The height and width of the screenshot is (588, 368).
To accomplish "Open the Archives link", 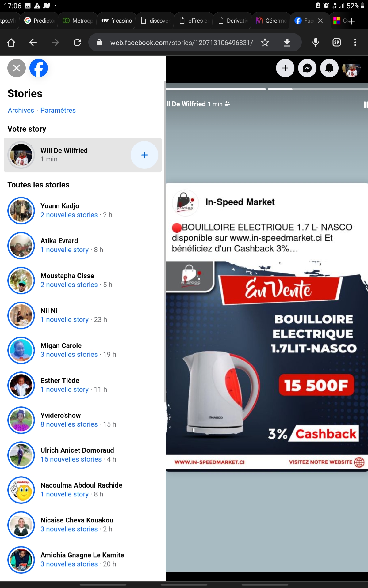I will click(x=21, y=110).
